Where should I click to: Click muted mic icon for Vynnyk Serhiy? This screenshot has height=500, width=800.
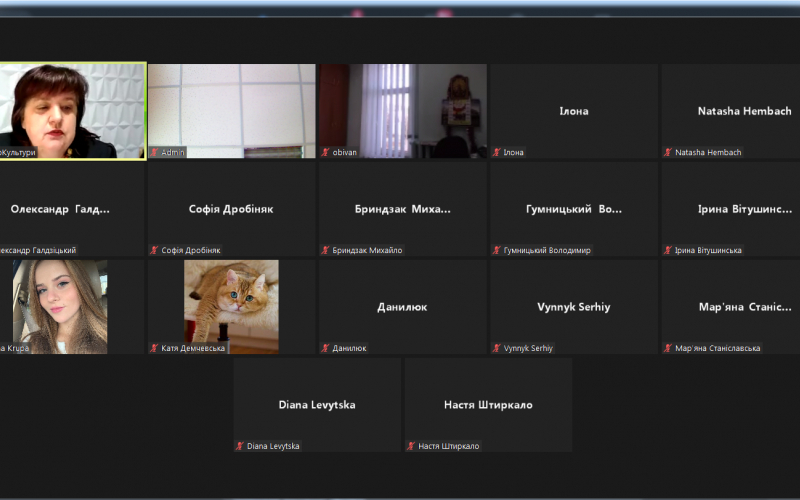click(496, 348)
